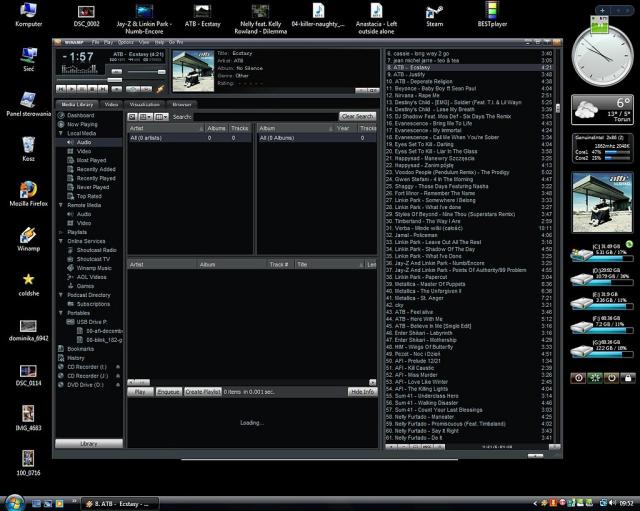Collapse the Local Media tree group

click(x=61, y=133)
